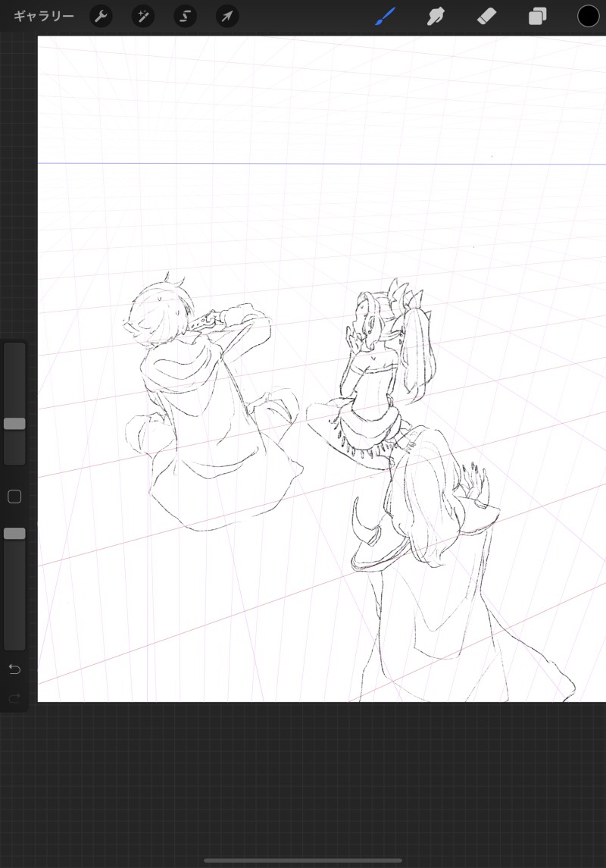Image resolution: width=606 pixels, height=868 pixels.
Task: Open the black color picker circle
Action: pyautogui.click(x=588, y=17)
